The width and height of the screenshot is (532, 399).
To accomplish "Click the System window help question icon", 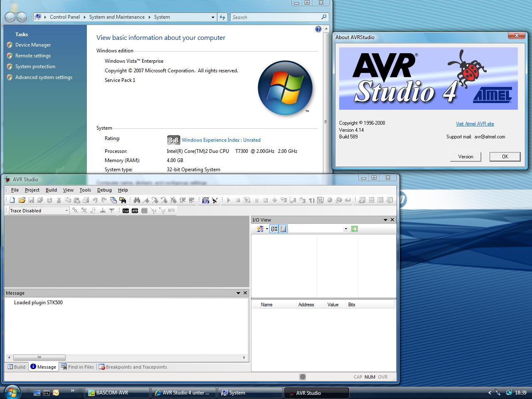I will pos(318,29).
